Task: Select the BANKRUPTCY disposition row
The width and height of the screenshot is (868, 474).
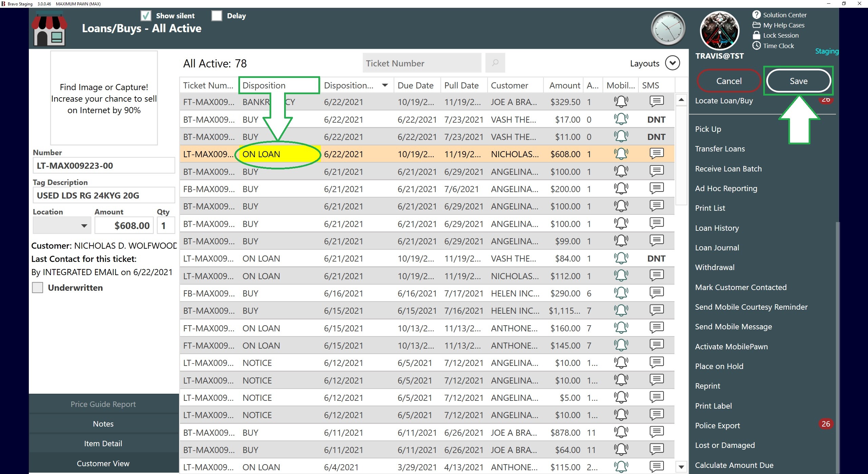Action: [x=427, y=102]
